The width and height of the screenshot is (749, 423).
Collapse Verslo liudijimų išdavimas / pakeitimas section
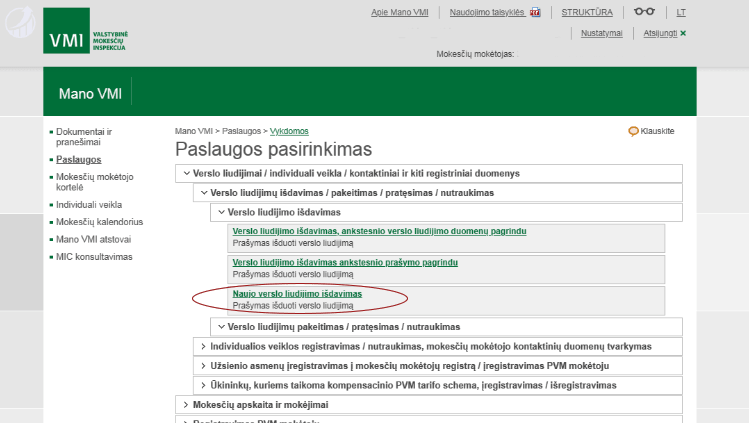[438, 193]
